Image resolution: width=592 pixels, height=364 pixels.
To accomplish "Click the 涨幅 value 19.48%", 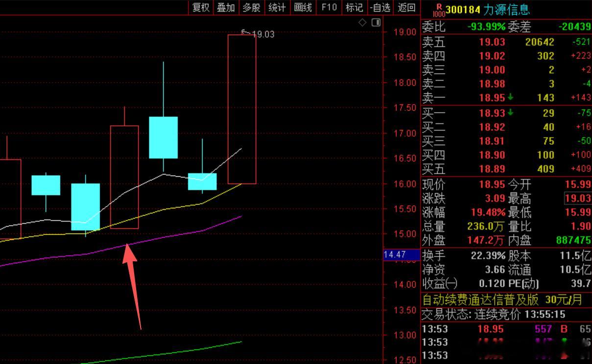I will point(488,213).
